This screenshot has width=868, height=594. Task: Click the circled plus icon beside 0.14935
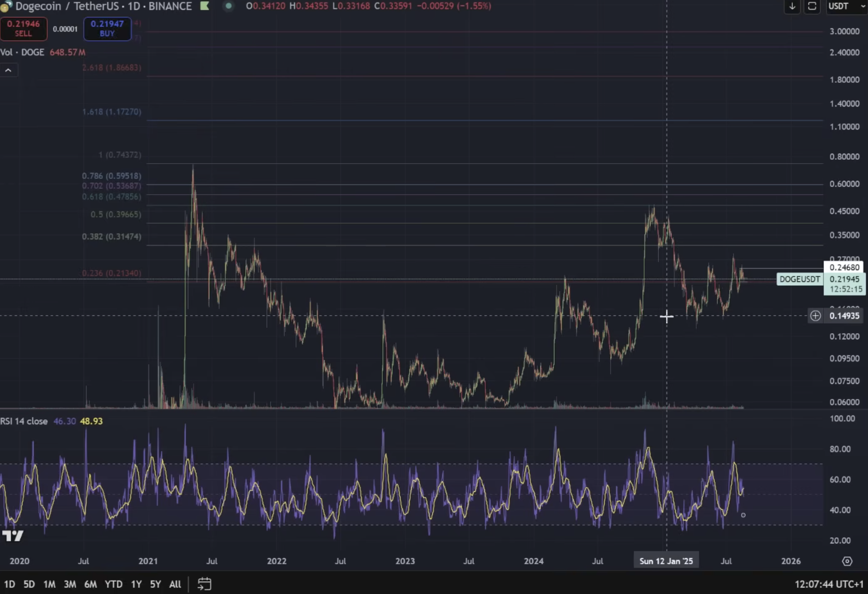click(x=815, y=316)
